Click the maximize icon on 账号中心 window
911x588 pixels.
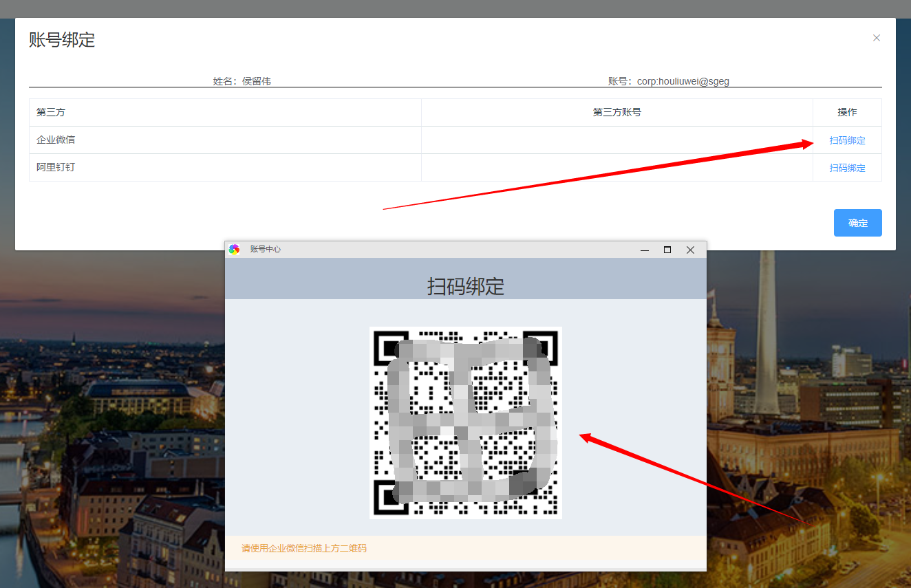(667, 250)
